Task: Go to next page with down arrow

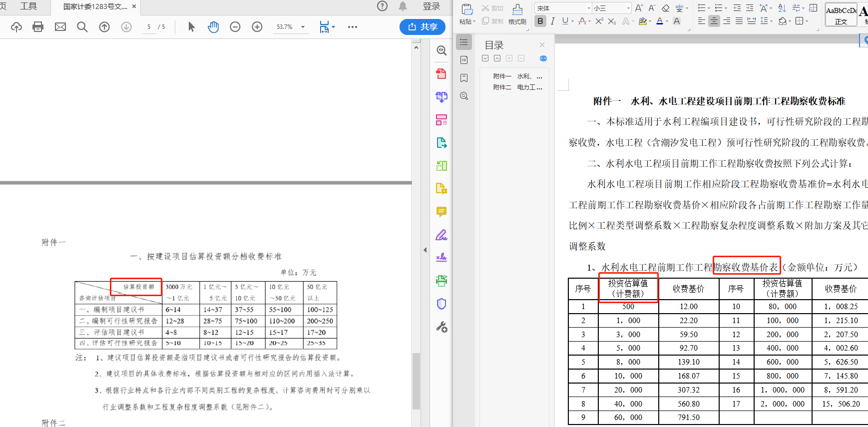Action: click(x=126, y=27)
